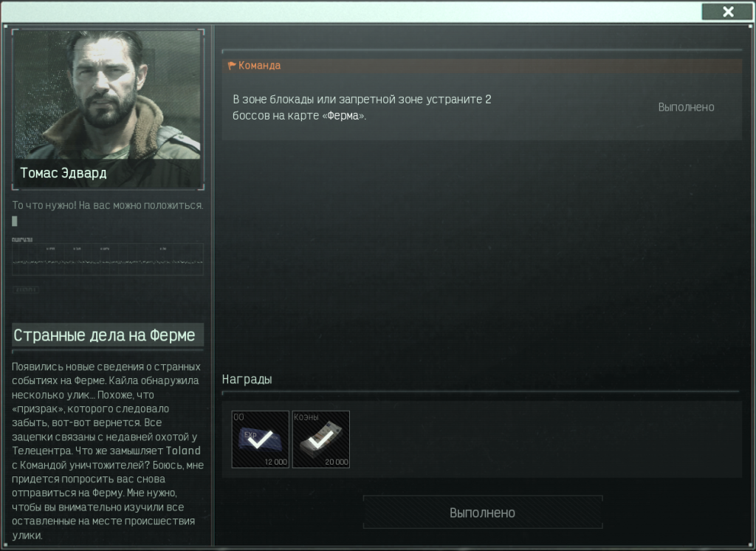This screenshot has width=756, height=551.
Task: Close the mission window with the X
Action: [727, 12]
